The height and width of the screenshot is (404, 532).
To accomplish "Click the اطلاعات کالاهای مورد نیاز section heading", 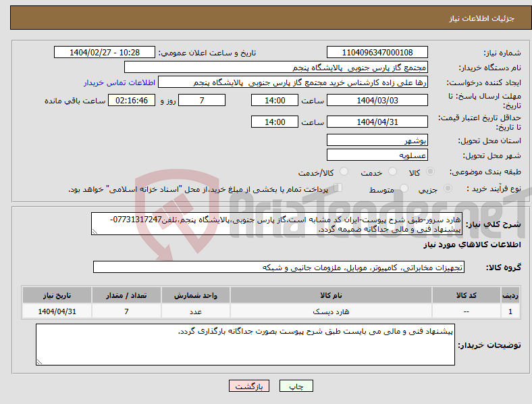I will [x=472, y=245].
